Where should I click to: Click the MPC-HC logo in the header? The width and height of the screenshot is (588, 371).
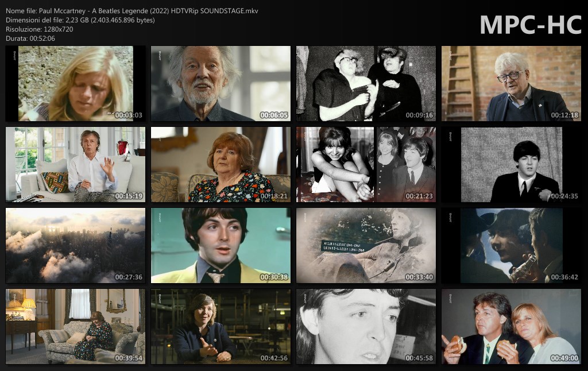coord(530,25)
